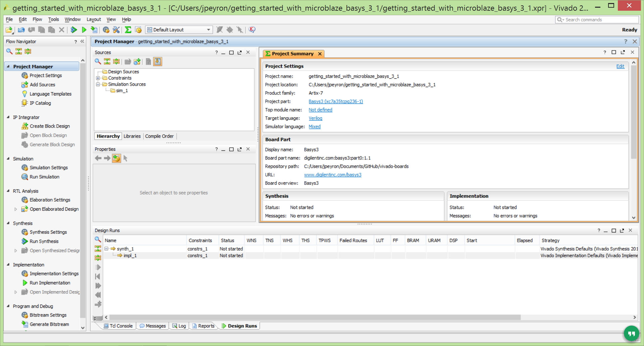Collapse Simulation Sources tree node
Screen dimensions: 644x346
[98, 84]
